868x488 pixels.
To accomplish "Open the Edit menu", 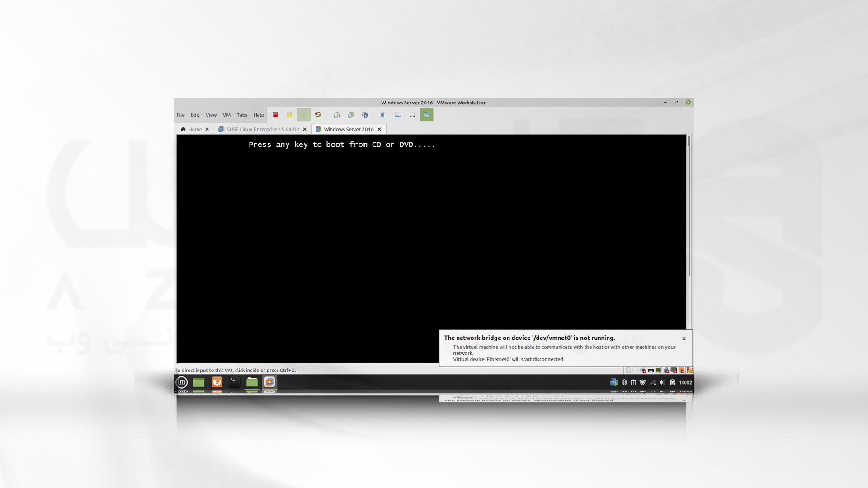I will pyautogui.click(x=195, y=115).
